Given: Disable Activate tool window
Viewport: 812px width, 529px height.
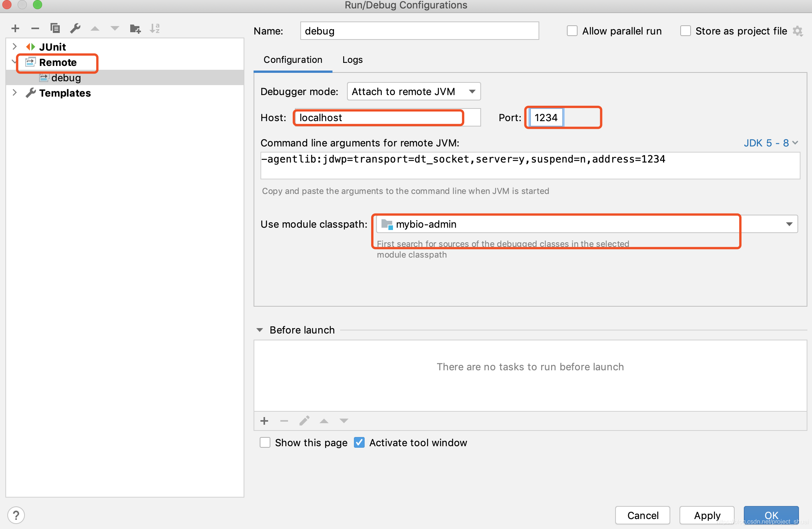Looking at the screenshot, I should tap(359, 442).
